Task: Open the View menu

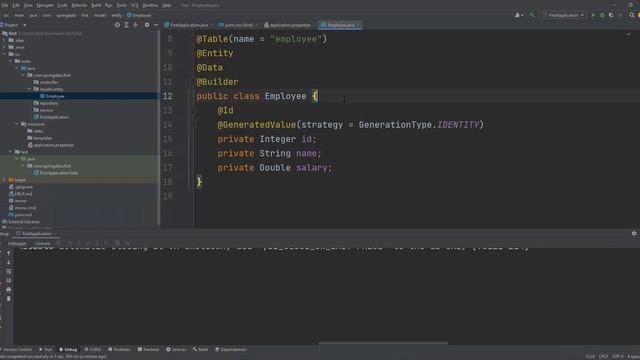Action: point(28,5)
